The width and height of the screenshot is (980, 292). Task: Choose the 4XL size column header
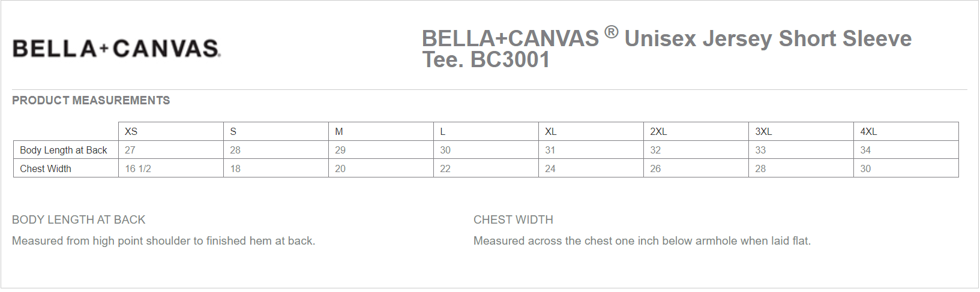868,131
